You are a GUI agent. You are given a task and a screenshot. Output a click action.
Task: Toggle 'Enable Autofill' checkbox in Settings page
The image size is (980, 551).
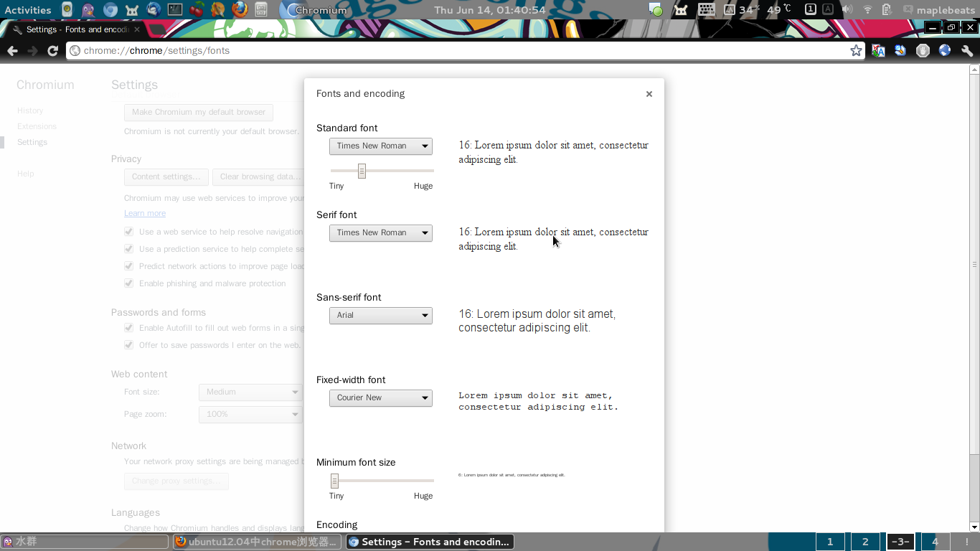(x=129, y=328)
